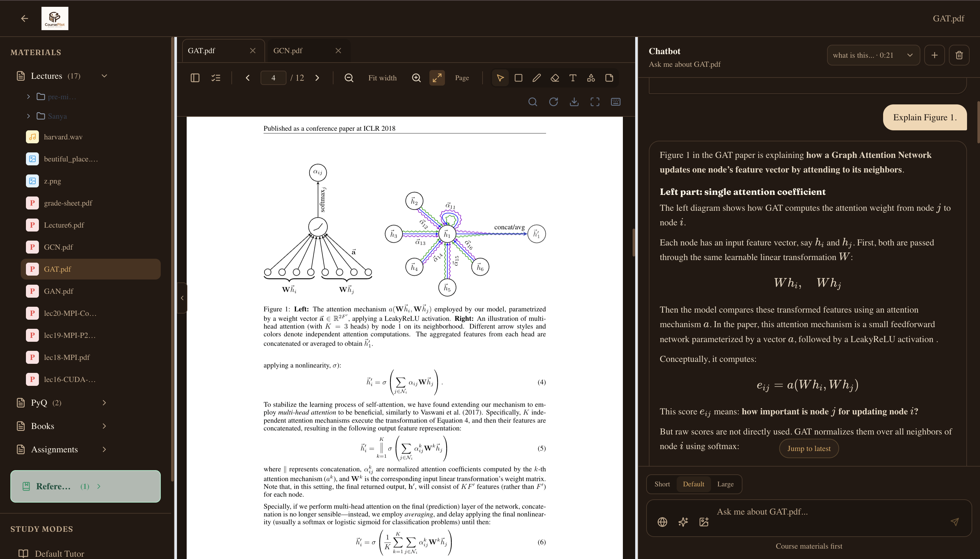Go to previous PDF page
The height and width of the screenshot is (559, 980).
tap(248, 78)
